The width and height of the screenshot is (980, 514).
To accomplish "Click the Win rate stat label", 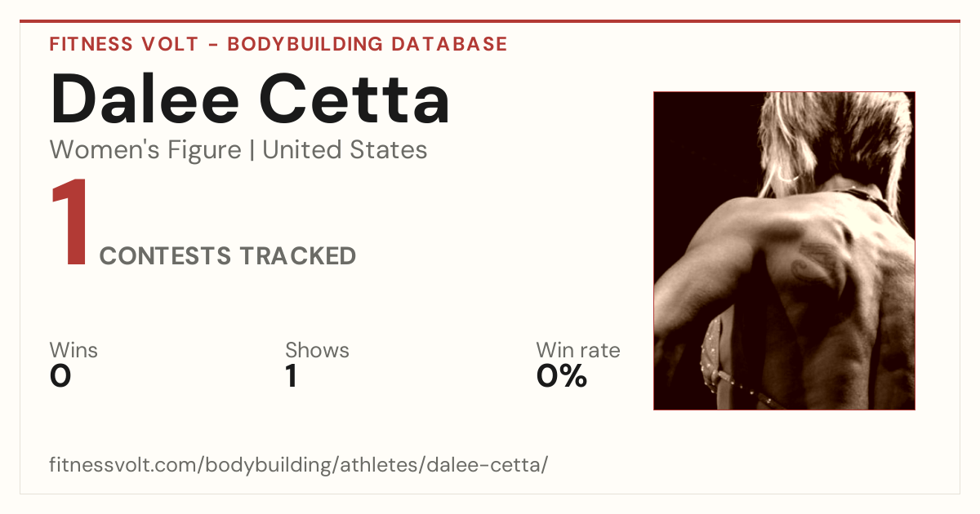I will pos(578,350).
